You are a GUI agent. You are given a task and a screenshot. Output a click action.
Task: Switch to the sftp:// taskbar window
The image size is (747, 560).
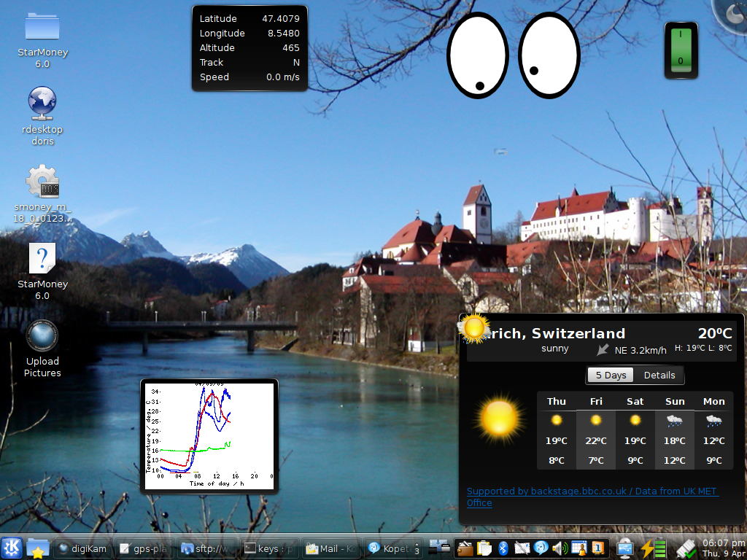pyautogui.click(x=205, y=548)
